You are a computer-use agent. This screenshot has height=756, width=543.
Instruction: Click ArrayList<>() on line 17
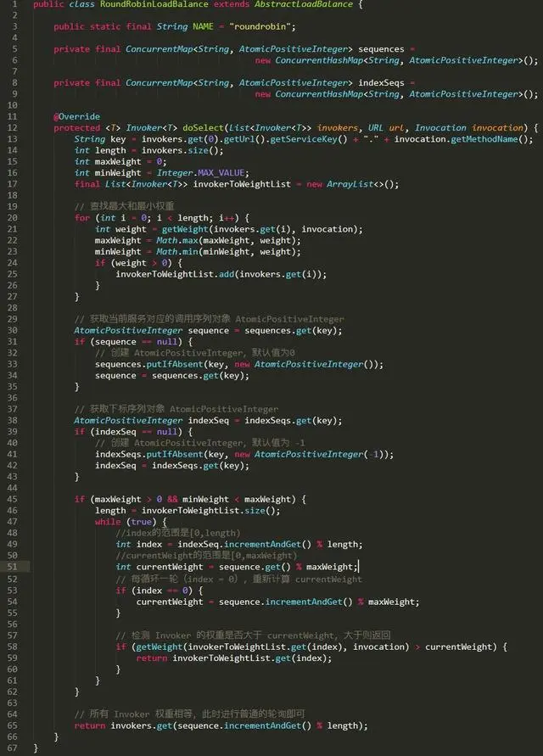pos(361,184)
